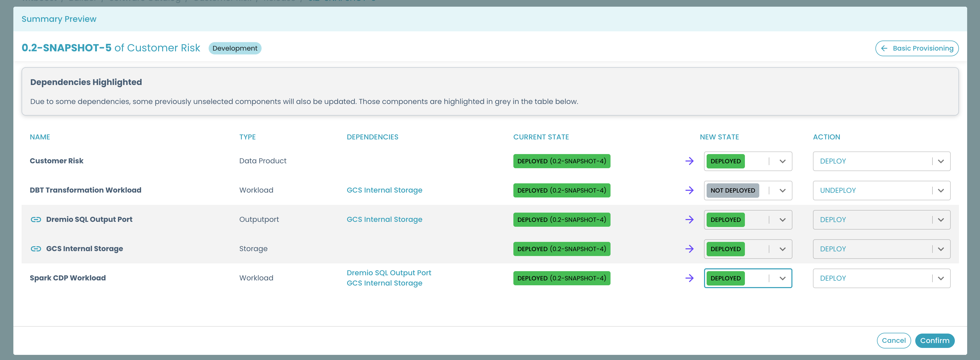Open the Dremio SQL Output Port dependency link
This screenshot has height=360, width=980.
[x=389, y=272]
